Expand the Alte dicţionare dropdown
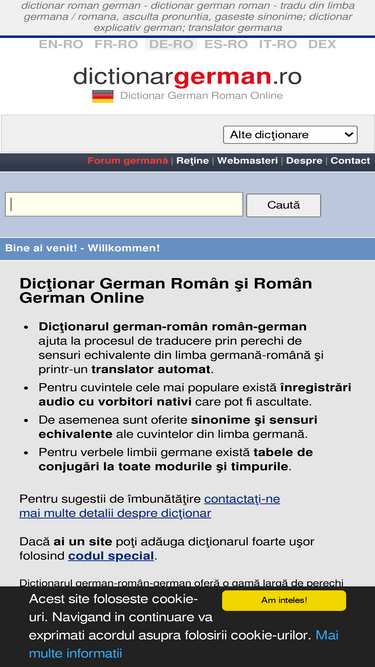The width and height of the screenshot is (375, 667). click(290, 135)
